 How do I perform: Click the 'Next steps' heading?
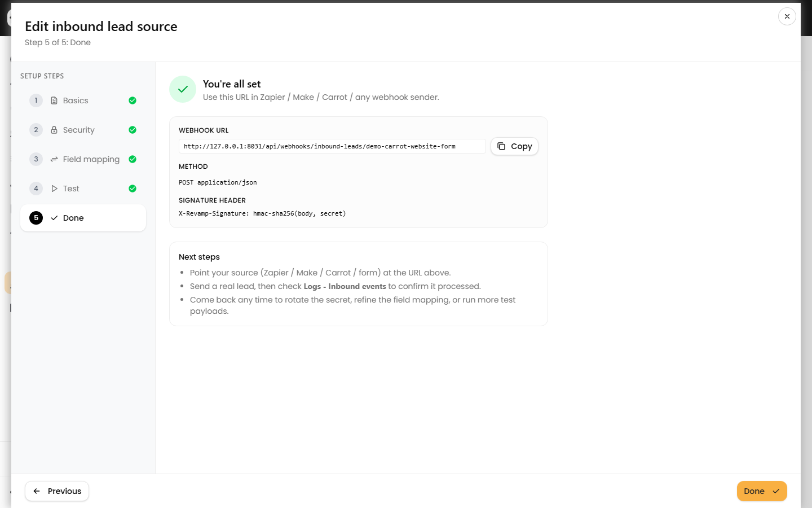tap(199, 257)
